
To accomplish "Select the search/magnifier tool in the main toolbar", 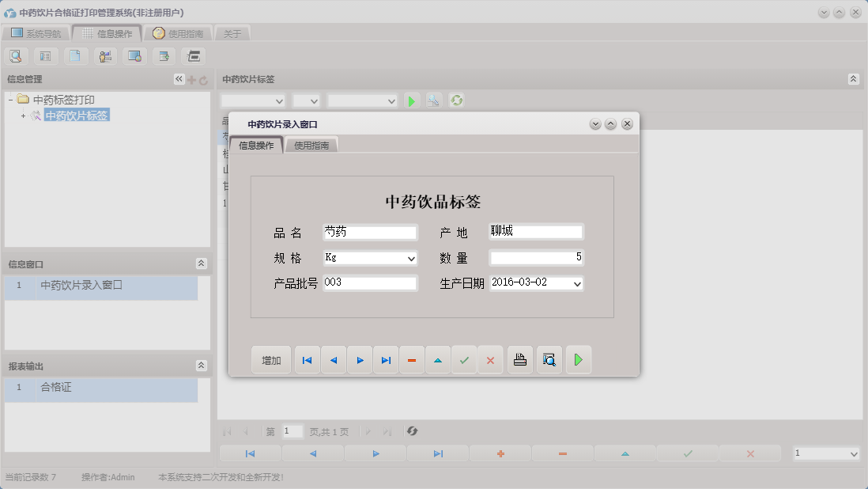I will (x=16, y=55).
